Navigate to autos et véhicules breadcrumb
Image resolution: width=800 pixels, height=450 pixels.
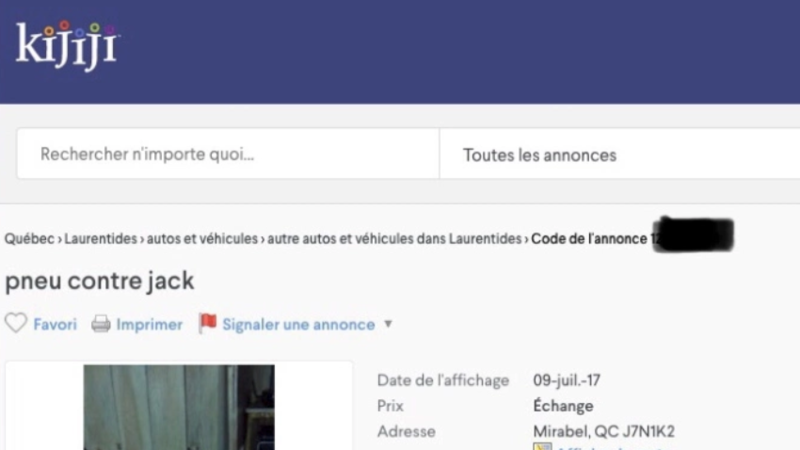pos(202,239)
